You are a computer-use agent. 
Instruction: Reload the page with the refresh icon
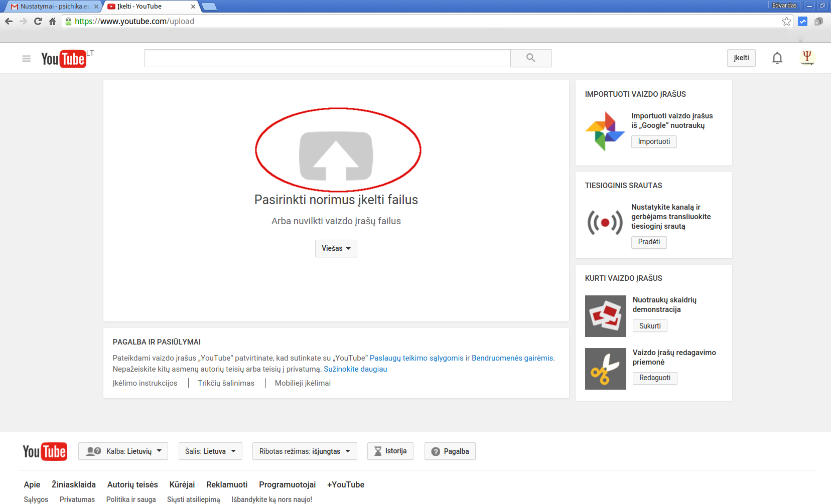(x=38, y=21)
